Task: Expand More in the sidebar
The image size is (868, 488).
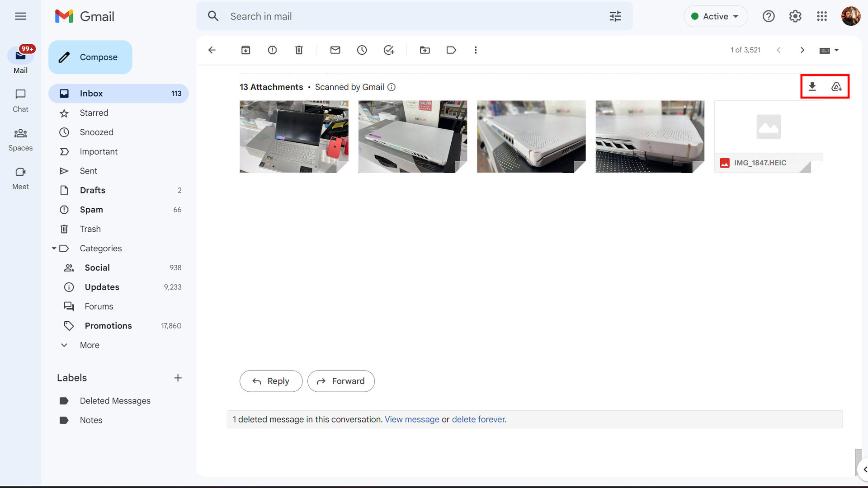Action: pos(90,345)
